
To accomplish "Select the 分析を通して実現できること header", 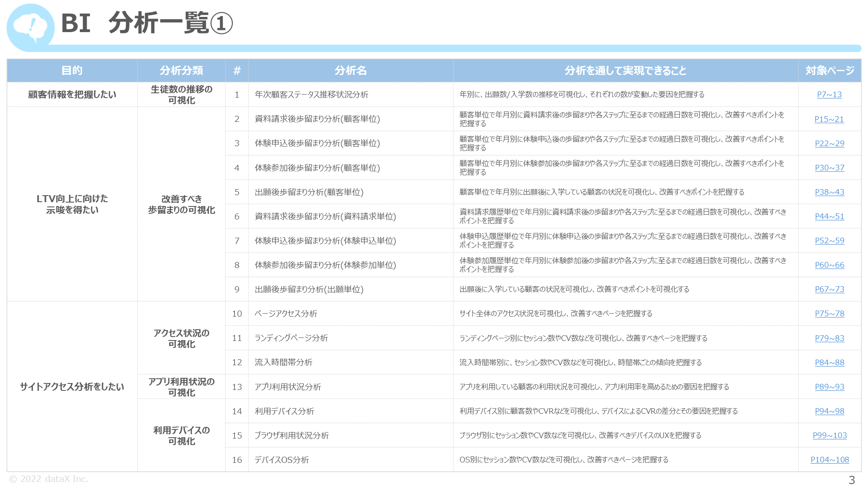I will [625, 70].
